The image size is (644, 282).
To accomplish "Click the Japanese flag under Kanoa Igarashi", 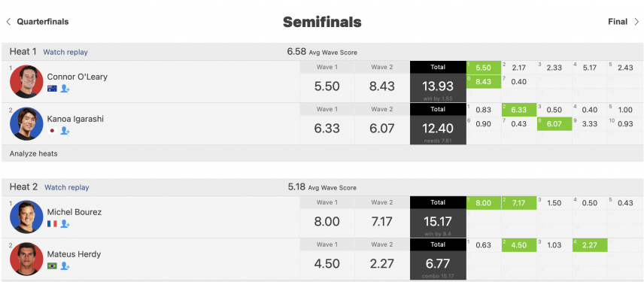I will 52,131.
